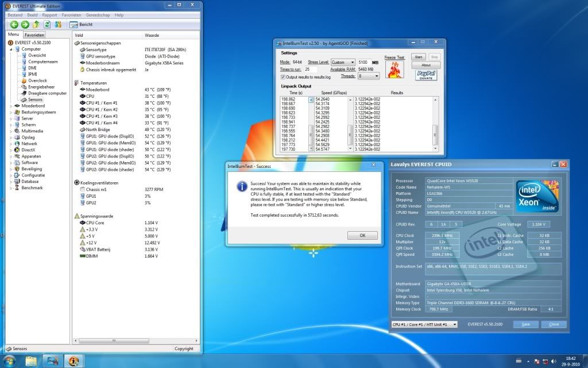
Task: Switch to EVEREST via its taskbar icon
Action: click(x=74, y=361)
